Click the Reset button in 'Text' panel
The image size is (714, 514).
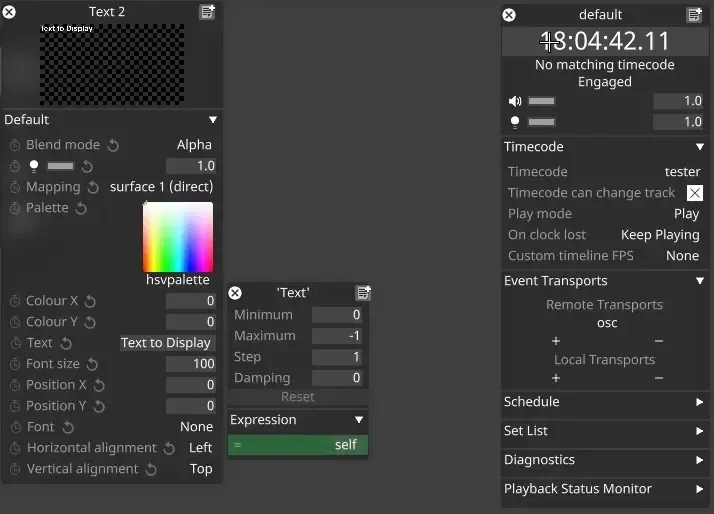pos(297,397)
